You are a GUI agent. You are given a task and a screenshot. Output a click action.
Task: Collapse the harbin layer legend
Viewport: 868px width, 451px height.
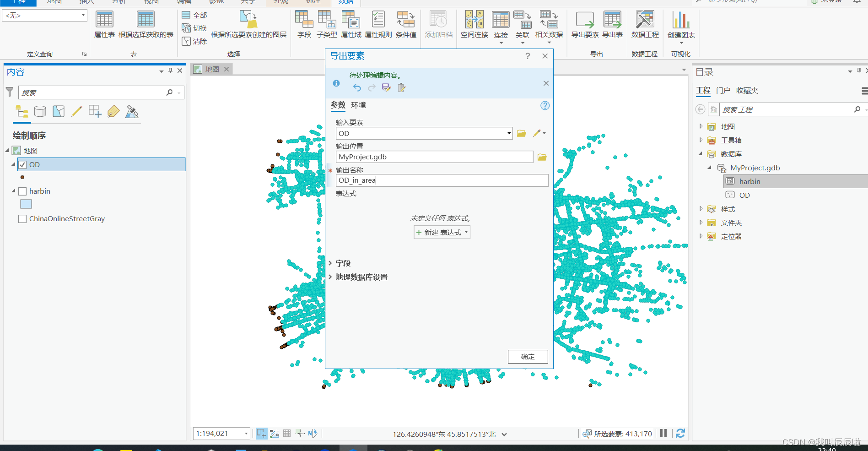[13, 191]
